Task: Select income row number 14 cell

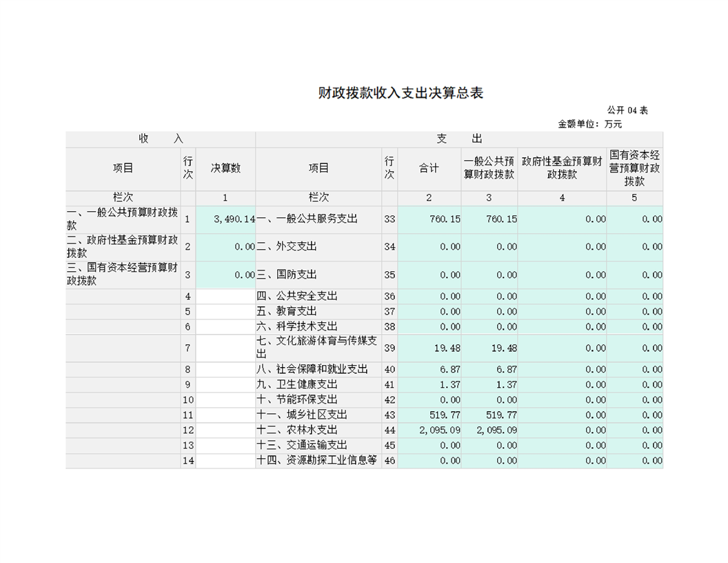Action: pyautogui.click(x=188, y=461)
